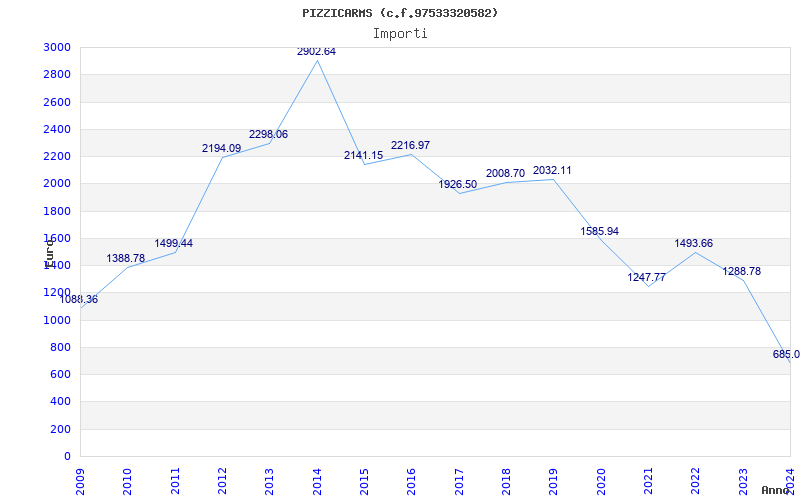
Task: Click the 2009 year axis label
Action: point(80,481)
